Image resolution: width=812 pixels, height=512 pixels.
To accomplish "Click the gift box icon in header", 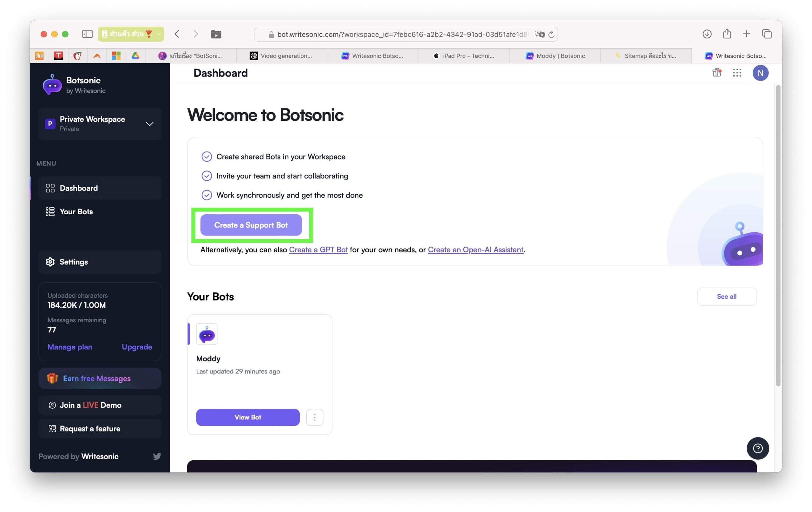I will 717,73.
